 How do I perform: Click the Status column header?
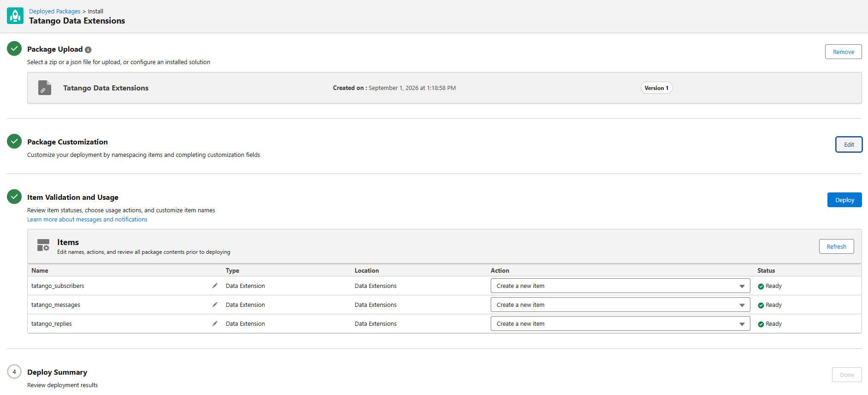coord(766,270)
